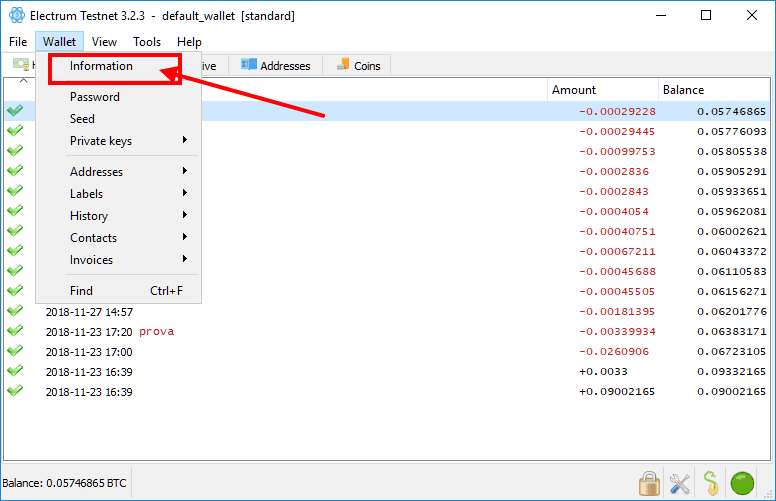The height and width of the screenshot is (501, 776).
Task: Open the Help menu
Action: (x=189, y=42)
